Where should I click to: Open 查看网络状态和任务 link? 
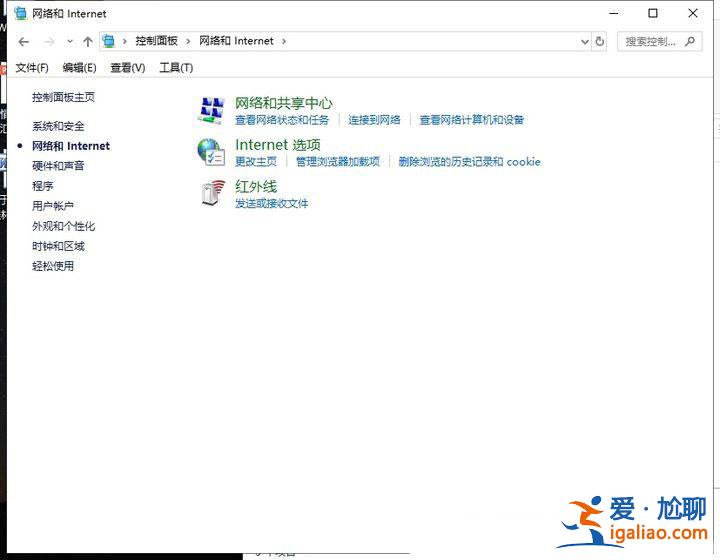pyautogui.click(x=282, y=120)
